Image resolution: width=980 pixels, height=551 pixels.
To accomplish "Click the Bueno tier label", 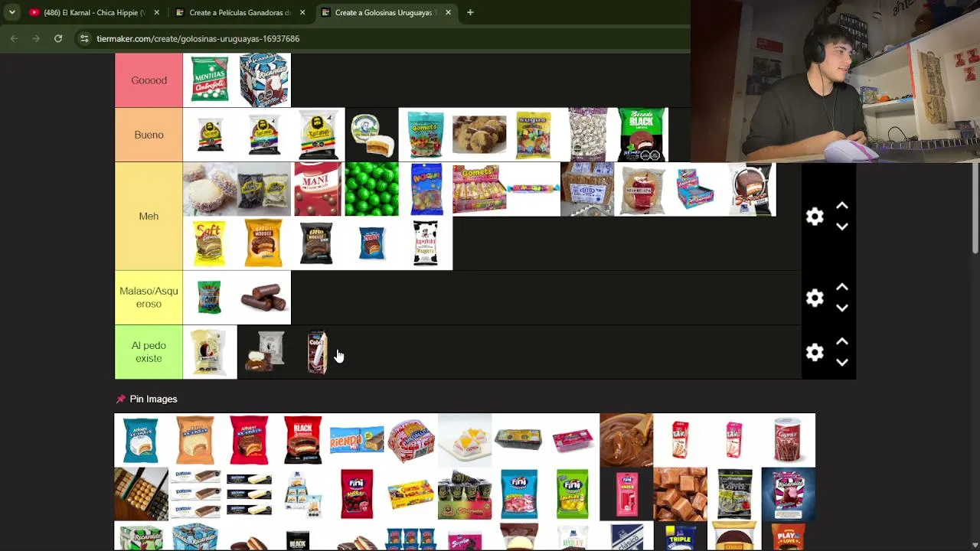I will [149, 135].
